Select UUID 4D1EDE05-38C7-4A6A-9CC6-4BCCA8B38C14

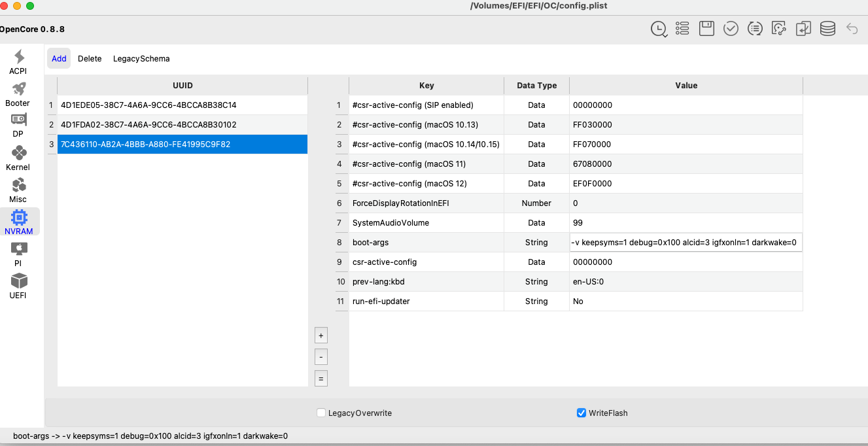[x=182, y=105]
